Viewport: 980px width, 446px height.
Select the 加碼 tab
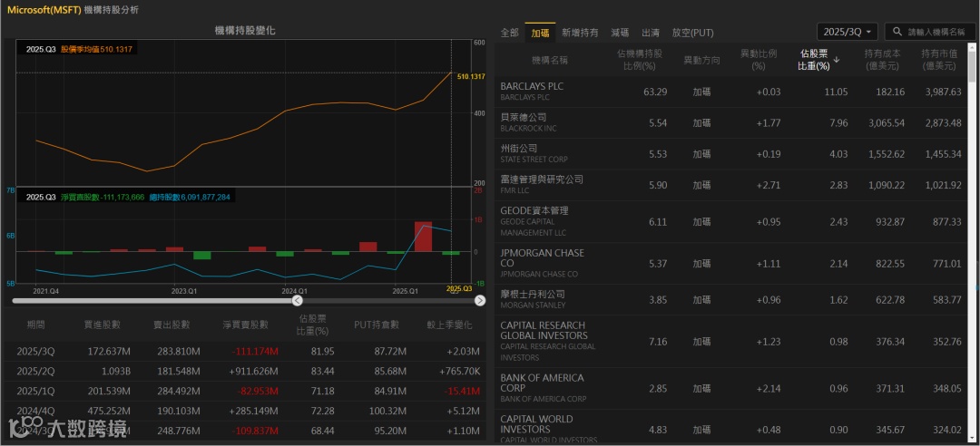[x=540, y=33]
